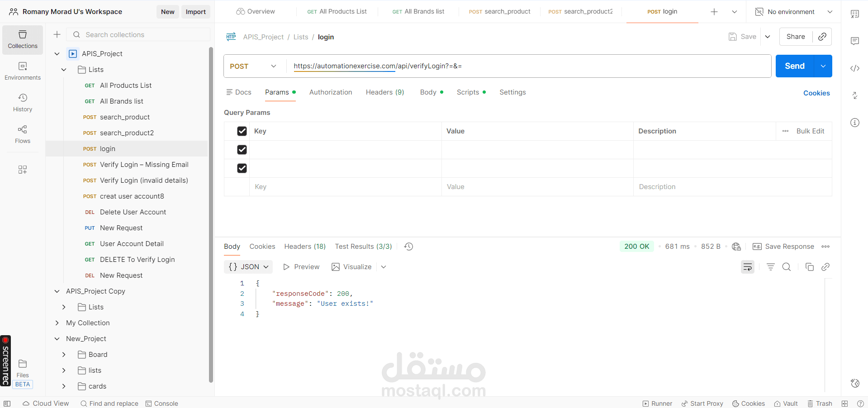This screenshot has width=868, height=408.
Task: Open network information globe icon
Action: pos(736,247)
